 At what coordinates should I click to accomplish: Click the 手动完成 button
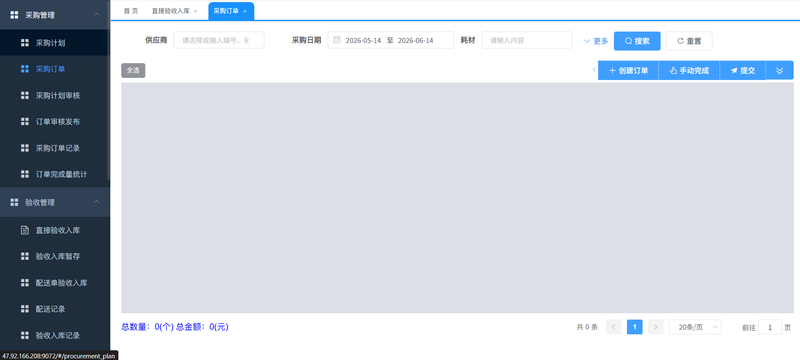click(689, 70)
